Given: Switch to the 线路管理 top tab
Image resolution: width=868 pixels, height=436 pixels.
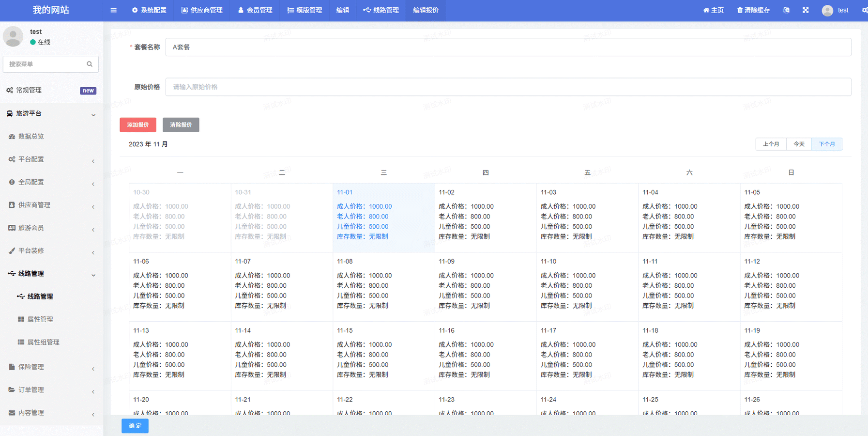Looking at the screenshot, I should click(x=381, y=10).
